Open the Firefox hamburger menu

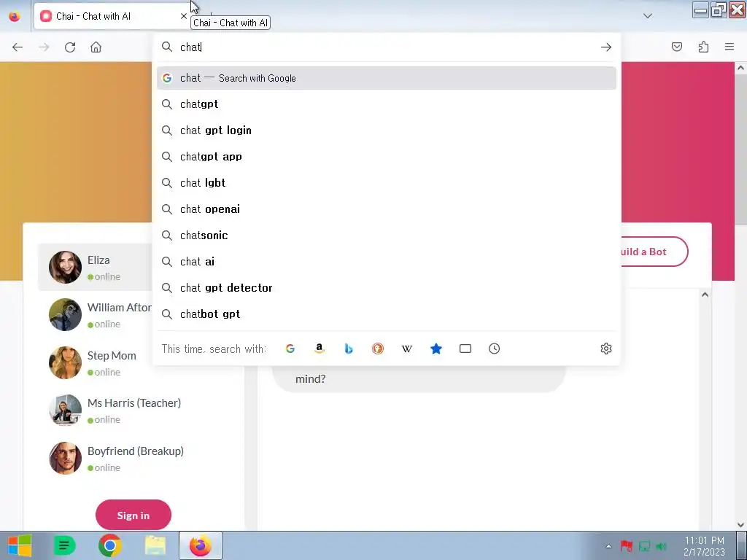click(729, 47)
